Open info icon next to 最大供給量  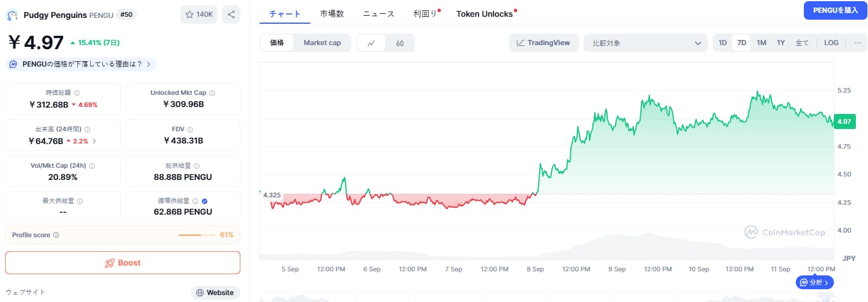pos(80,201)
